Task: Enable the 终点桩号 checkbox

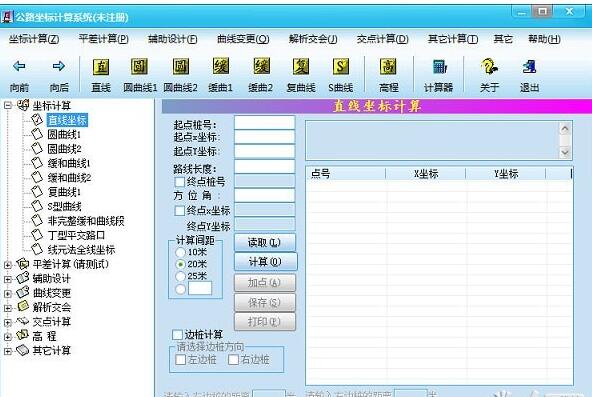Action: coord(180,182)
